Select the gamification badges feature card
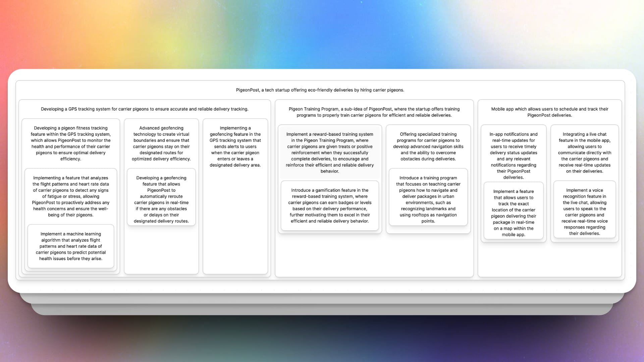 tap(330, 205)
